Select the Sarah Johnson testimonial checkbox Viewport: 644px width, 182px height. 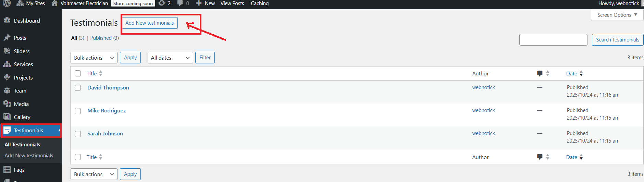click(x=78, y=134)
